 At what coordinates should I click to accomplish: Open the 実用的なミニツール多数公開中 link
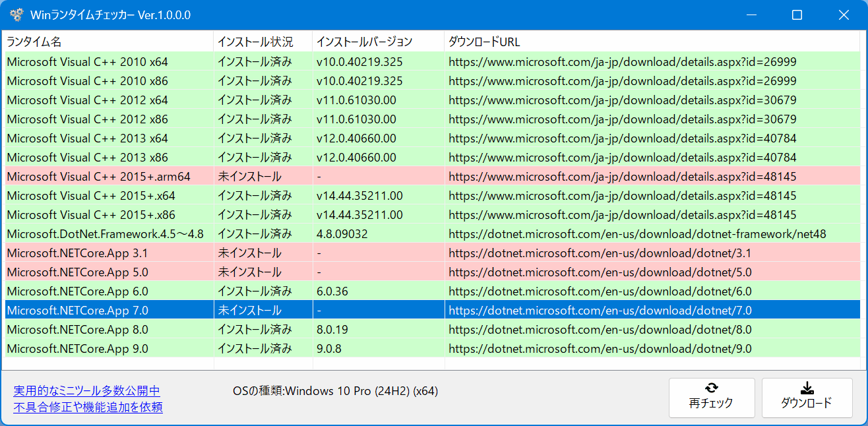pos(86,391)
